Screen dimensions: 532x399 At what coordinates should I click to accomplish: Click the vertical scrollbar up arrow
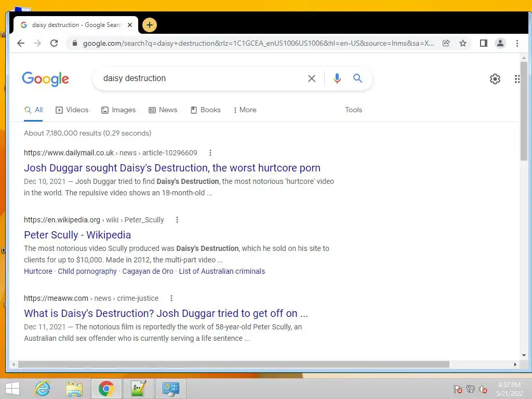[524, 58]
